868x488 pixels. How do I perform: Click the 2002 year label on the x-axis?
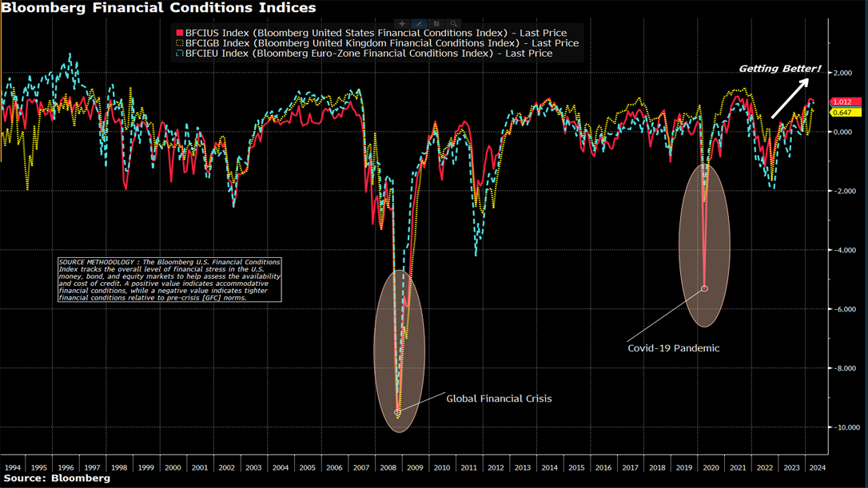(x=226, y=467)
